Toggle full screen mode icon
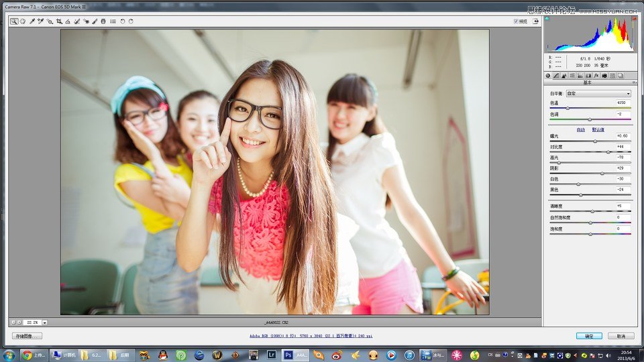 click(535, 21)
